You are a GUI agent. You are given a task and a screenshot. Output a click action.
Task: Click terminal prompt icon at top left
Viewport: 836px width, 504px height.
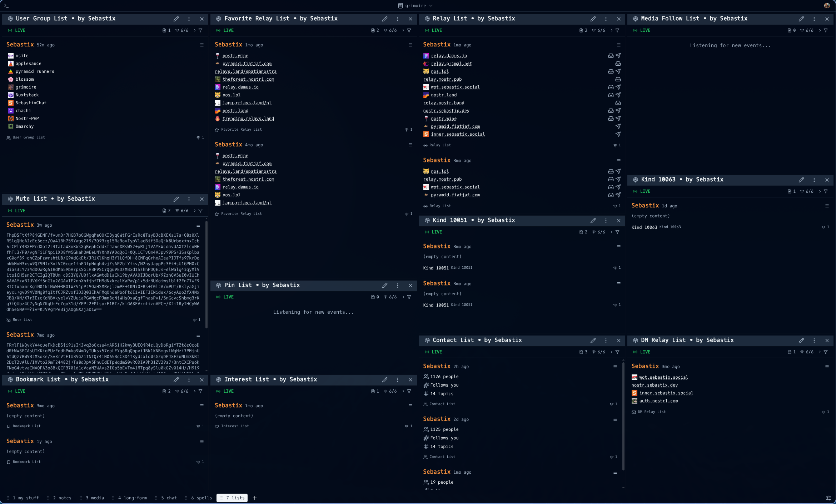click(6, 6)
